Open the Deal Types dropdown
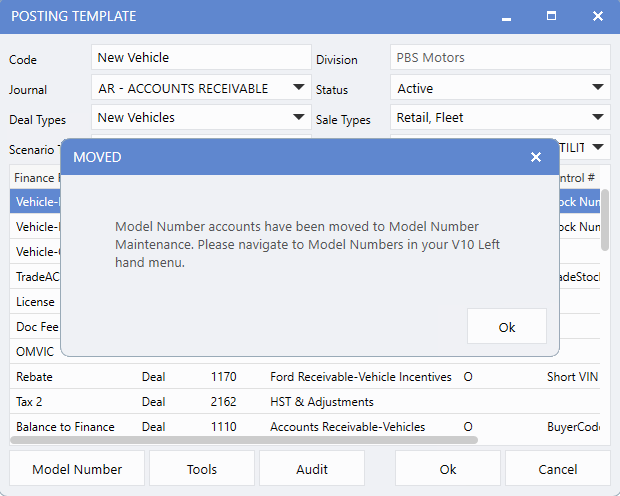 [x=299, y=117]
